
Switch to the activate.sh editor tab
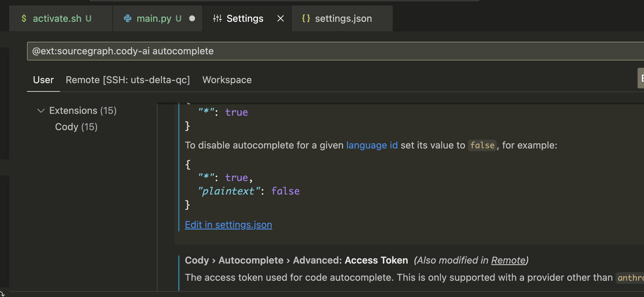point(57,19)
